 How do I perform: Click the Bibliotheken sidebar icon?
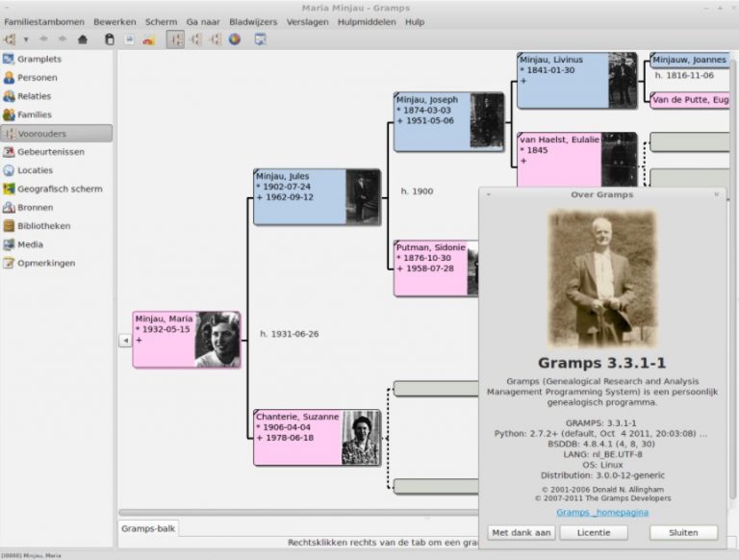click(x=9, y=226)
